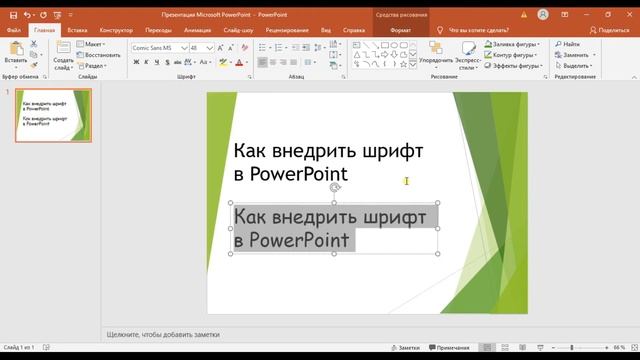Image resolution: width=640 pixels, height=360 pixels.
Task: Open the Примечания comments pane
Action: (x=449, y=348)
